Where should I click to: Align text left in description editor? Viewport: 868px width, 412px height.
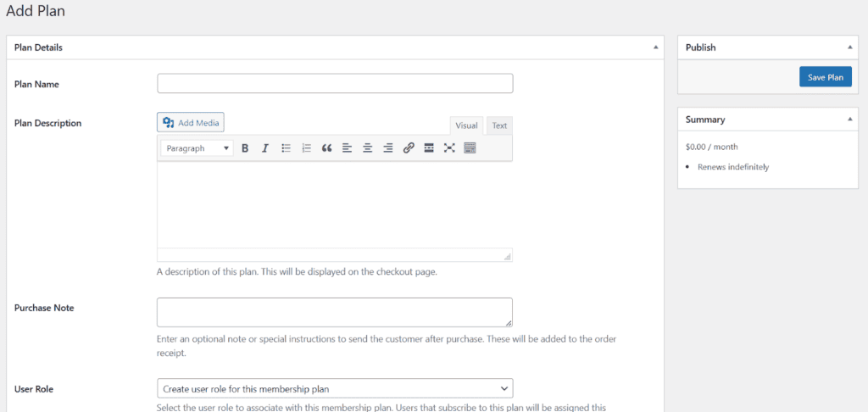[347, 148]
